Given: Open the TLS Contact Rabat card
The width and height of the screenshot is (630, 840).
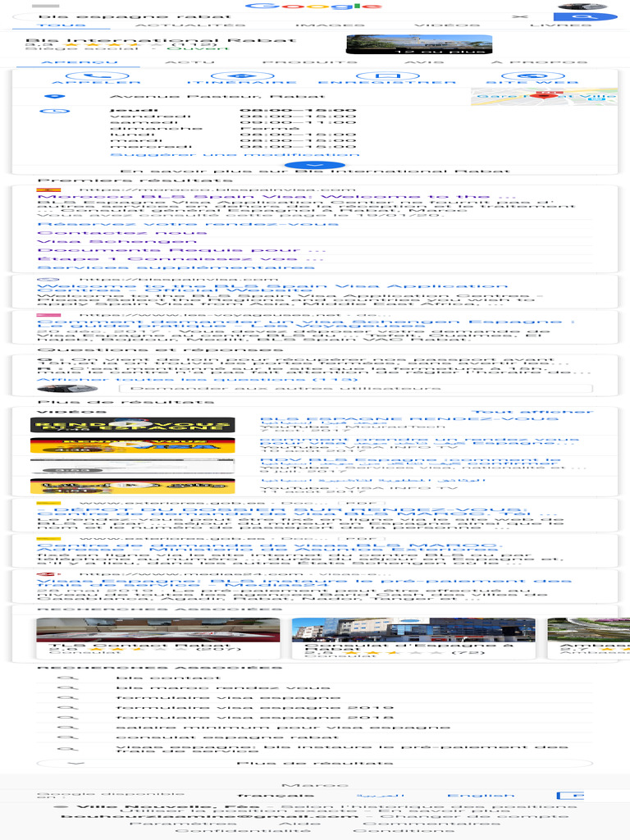Looking at the screenshot, I should pos(158,638).
